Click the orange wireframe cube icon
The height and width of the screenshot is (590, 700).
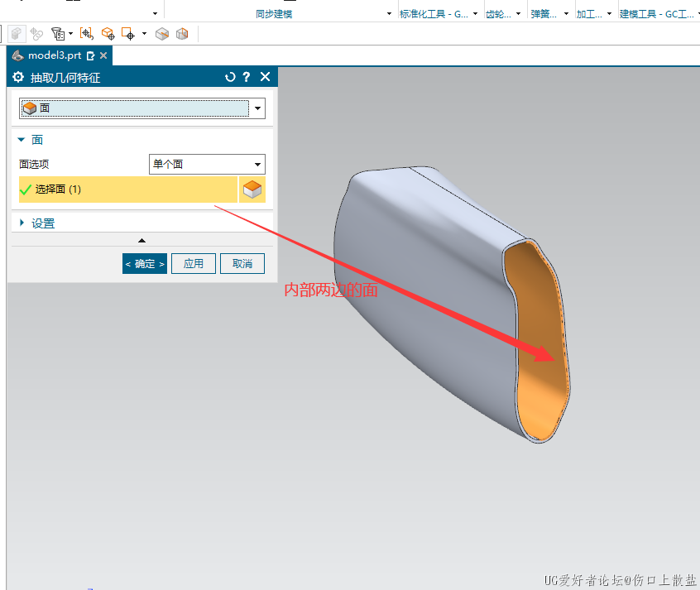[182, 34]
